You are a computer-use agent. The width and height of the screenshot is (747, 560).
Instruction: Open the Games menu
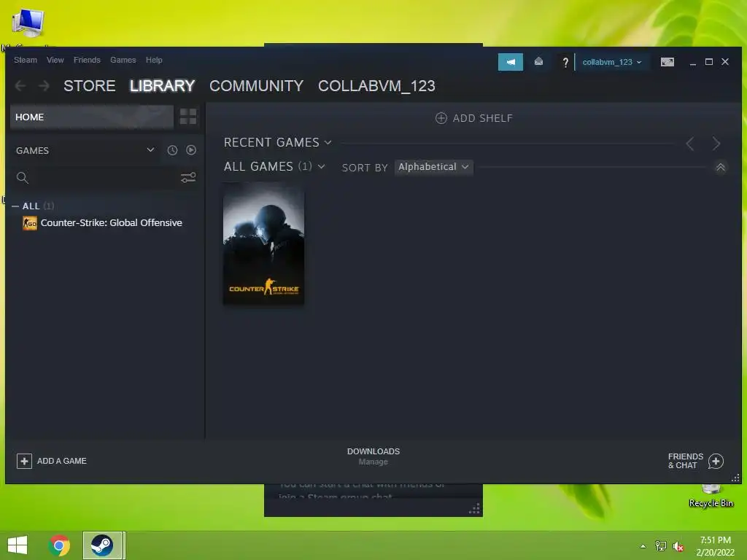pos(123,60)
